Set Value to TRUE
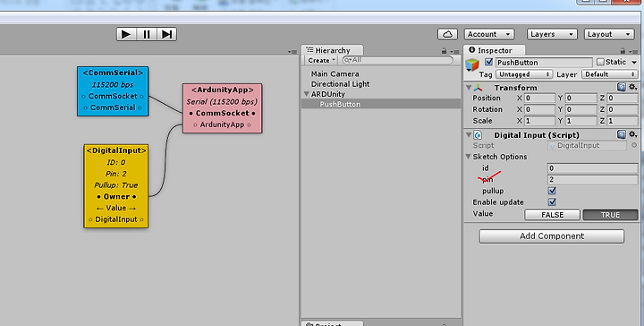Screen dimensions: 644x326 tap(610, 215)
